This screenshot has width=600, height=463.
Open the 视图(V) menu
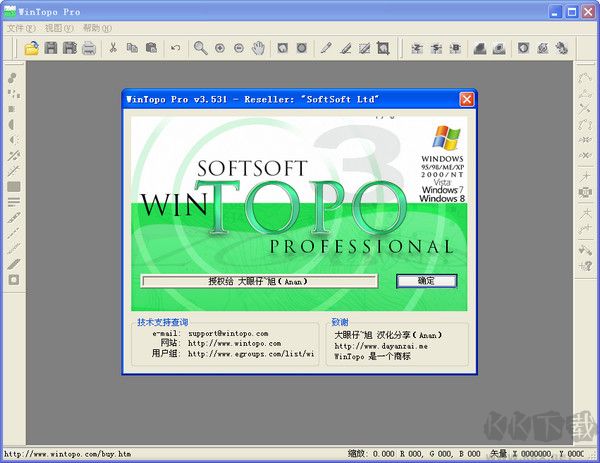pos(59,28)
